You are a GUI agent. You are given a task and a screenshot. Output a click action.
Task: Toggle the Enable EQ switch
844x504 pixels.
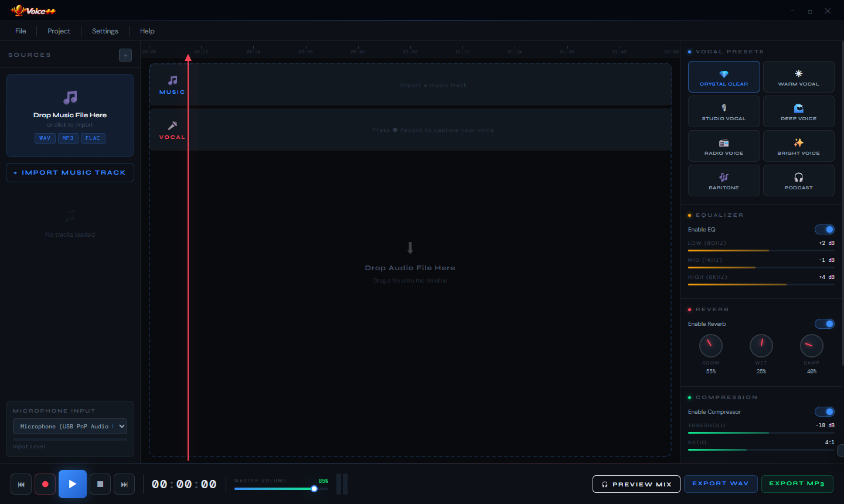pos(825,230)
